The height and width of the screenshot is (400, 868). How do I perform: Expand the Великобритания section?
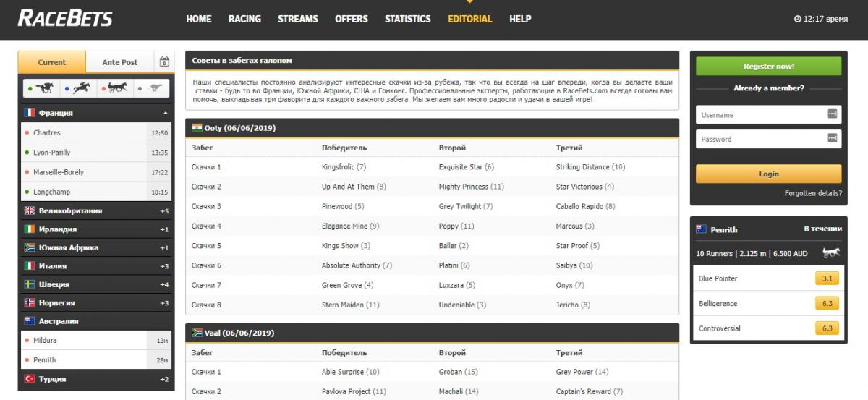pyautogui.click(x=96, y=210)
